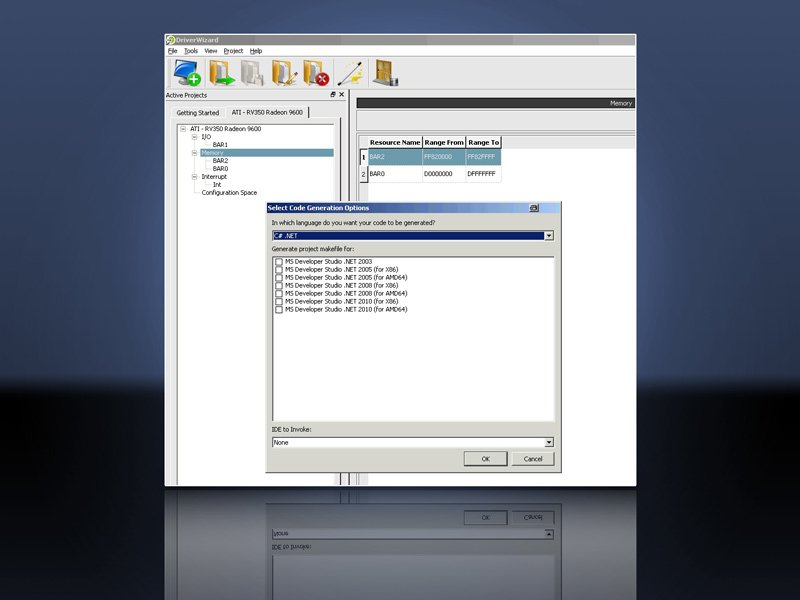
Task: Select BAR0 in the project tree
Action: coord(220,169)
